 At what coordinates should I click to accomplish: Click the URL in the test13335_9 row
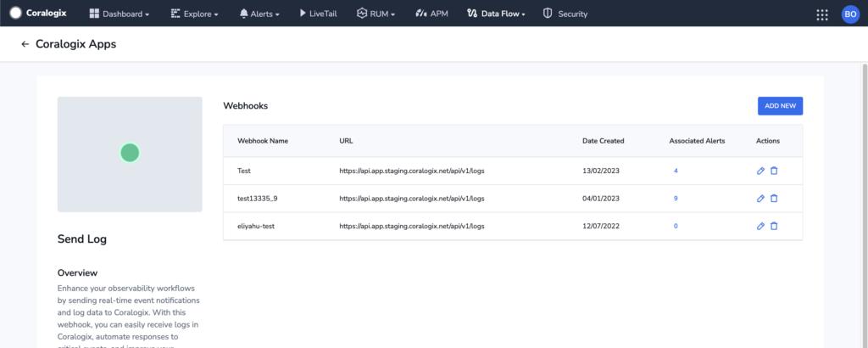click(x=413, y=199)
